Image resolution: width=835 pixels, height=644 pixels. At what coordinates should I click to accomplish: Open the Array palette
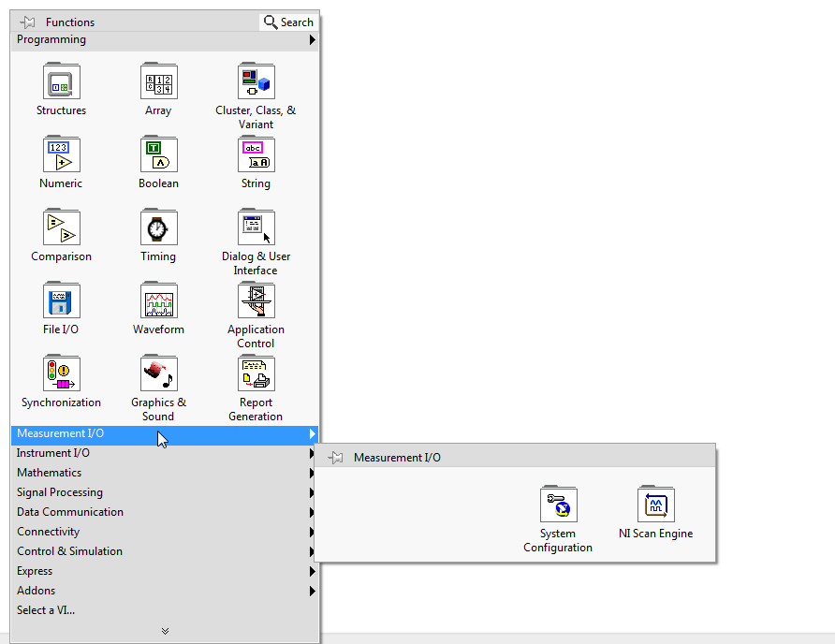click(x=159, y=81)
